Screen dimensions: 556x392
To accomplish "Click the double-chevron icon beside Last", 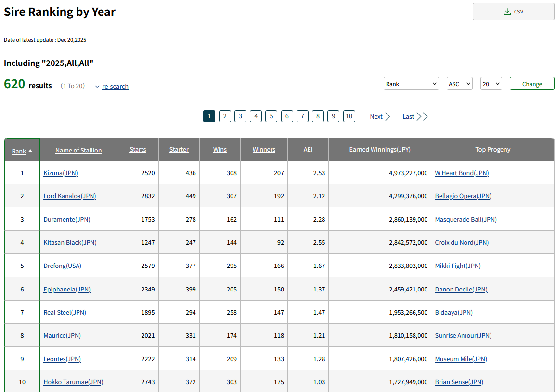I will (422, 116).
